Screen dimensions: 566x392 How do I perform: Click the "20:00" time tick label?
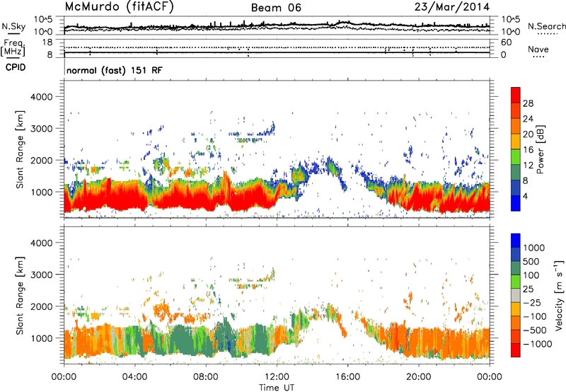pyautogui.click(x=419, y=377)
